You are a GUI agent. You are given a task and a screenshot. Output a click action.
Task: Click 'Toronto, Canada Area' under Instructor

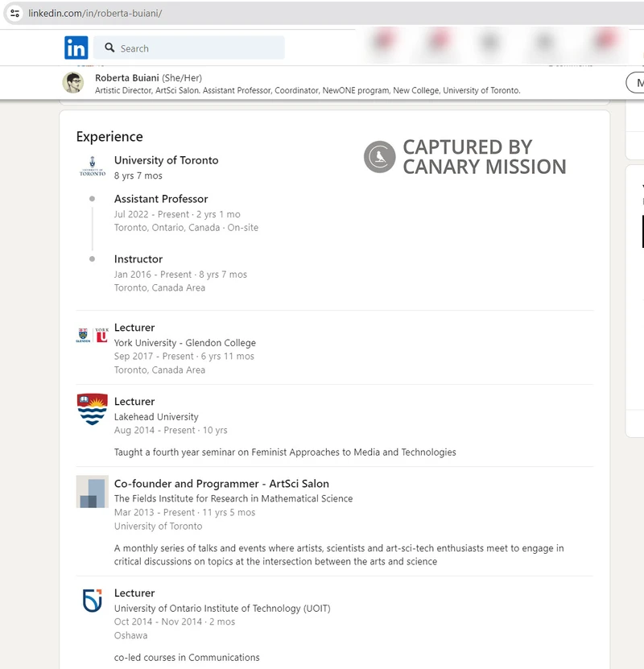(159, 287)
